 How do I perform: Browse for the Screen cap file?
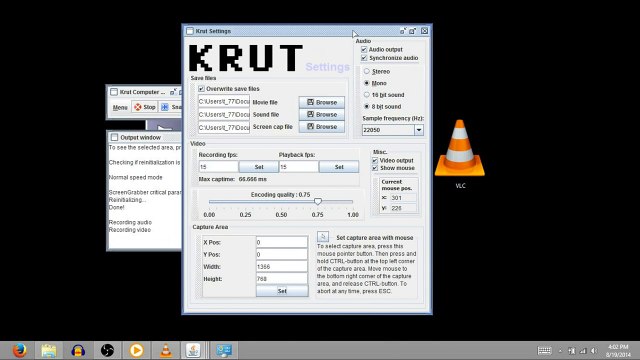tap(322, 127)
